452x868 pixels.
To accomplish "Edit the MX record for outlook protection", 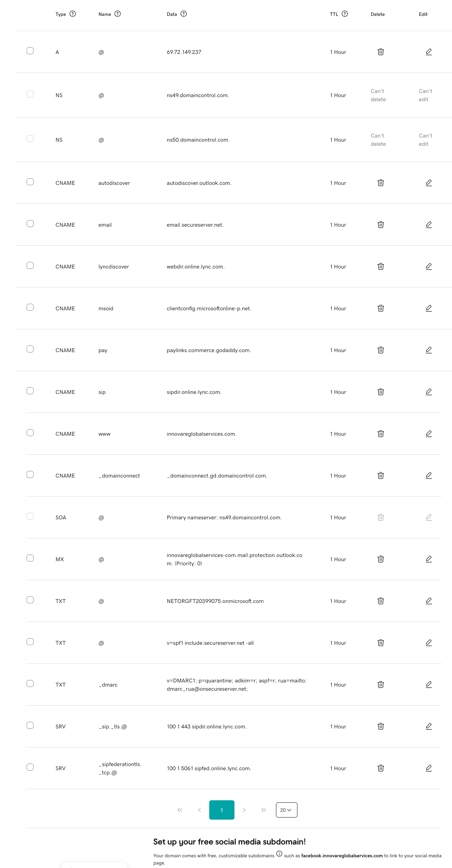I will pos(428,559).
